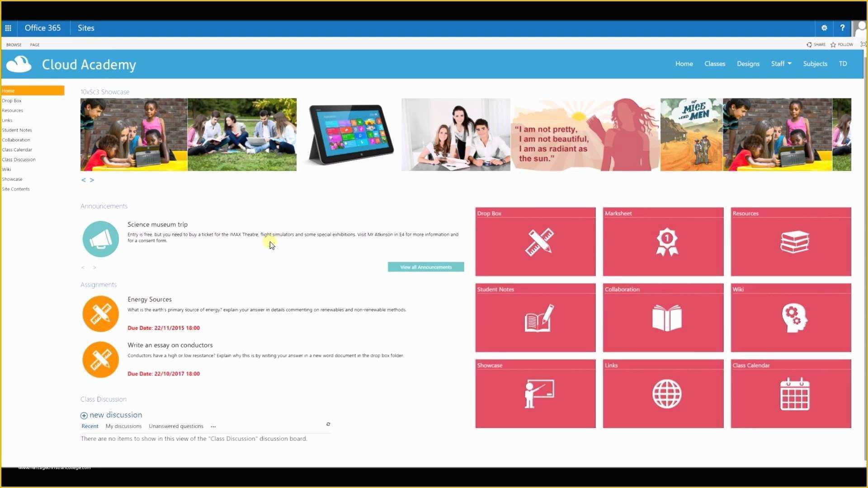The image size is (868, 488).
Task: Click the previous announcement arrow
Action: [x=83, y=267]
